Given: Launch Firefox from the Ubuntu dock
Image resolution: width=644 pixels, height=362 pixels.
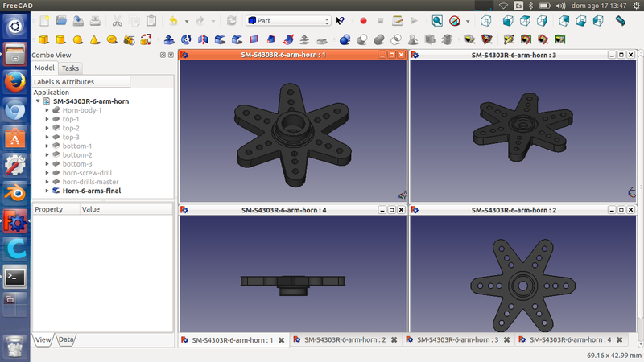Looking at the screenshot, I should click(14, 83).
